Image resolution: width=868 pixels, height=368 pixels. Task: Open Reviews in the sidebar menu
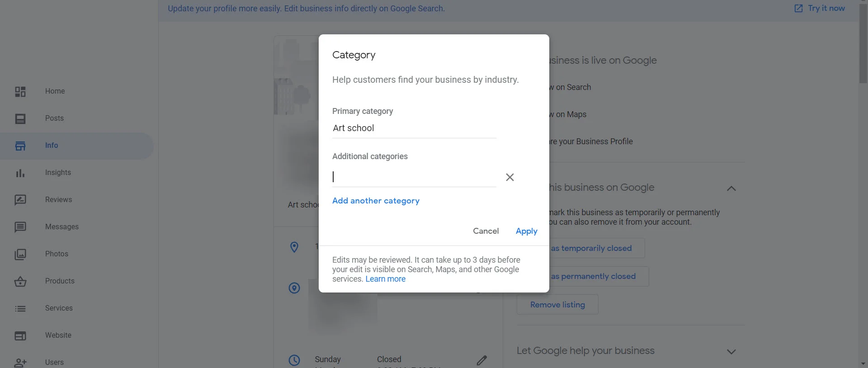coord(58,200)
